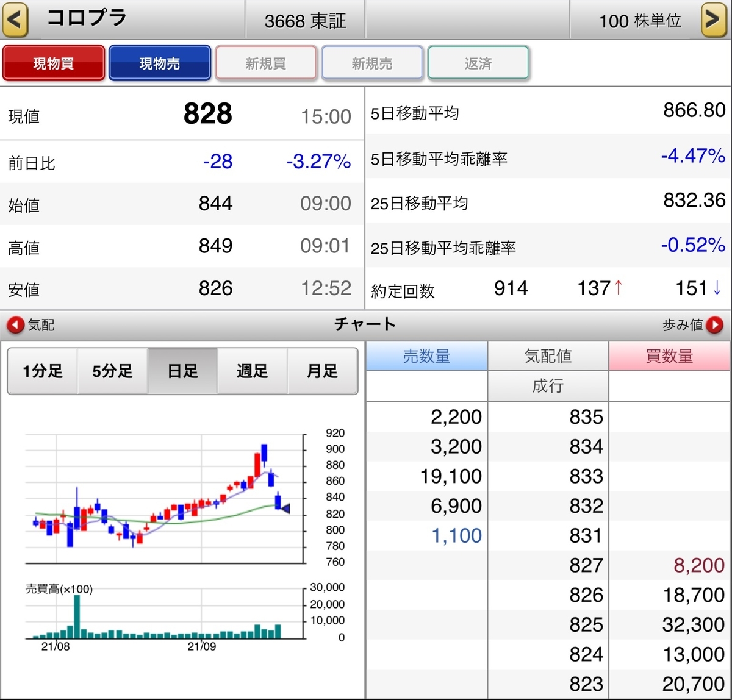Select the 週足 weekly chart tab
This screenshot has height=700, width=732.
point(253,371)
